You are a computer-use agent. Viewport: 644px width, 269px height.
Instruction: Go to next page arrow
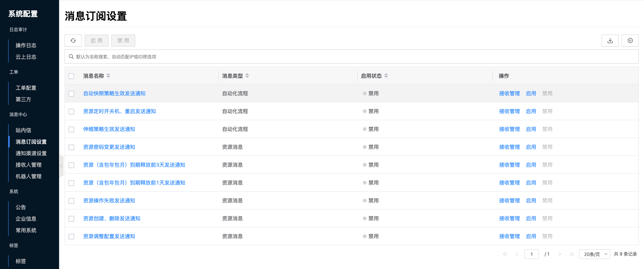(560, 254)
